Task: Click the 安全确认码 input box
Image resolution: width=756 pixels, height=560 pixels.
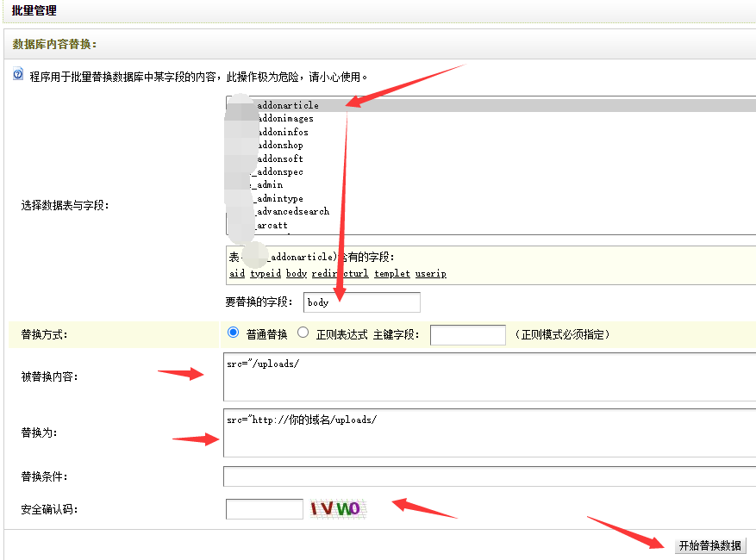Action: pyautogui.click(x=263, y=509)
